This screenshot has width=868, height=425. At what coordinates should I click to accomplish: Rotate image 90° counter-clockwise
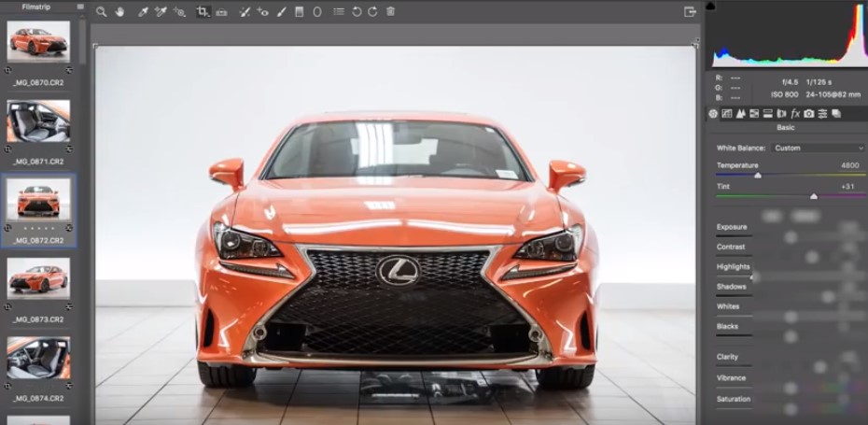click(x=357, y=11)
